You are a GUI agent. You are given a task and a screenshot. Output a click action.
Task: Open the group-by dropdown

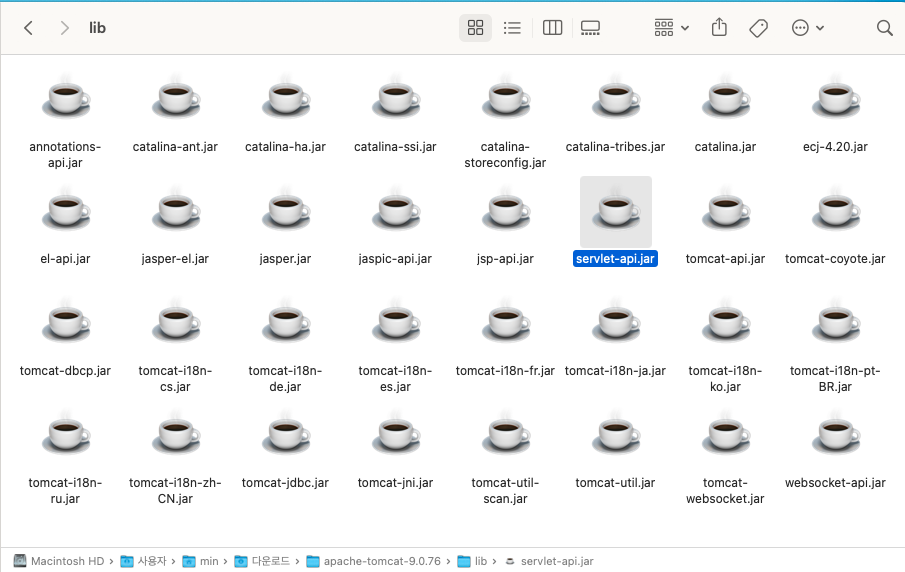[671, 28]
